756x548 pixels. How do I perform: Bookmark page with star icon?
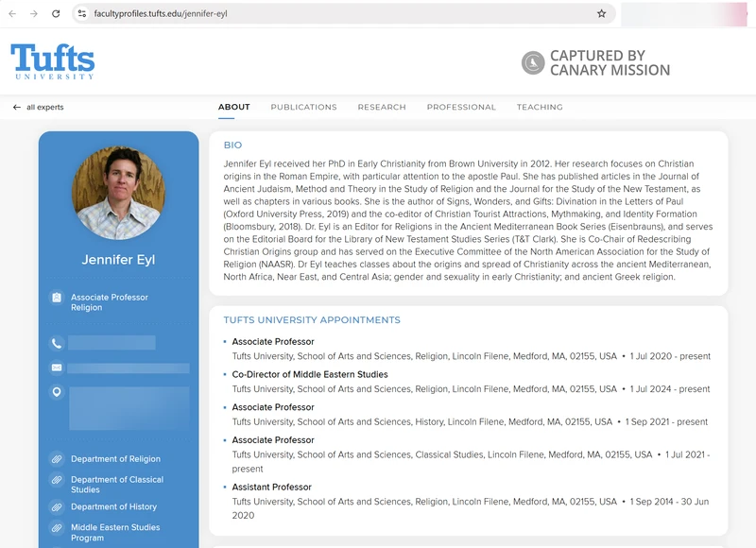click(601, 14)
